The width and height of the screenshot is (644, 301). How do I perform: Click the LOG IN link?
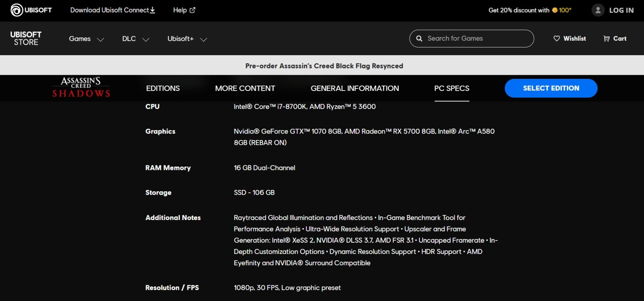(621, 10)
